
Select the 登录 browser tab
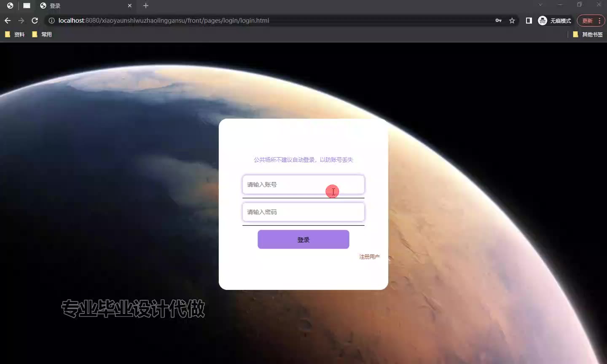pos(86,5)
